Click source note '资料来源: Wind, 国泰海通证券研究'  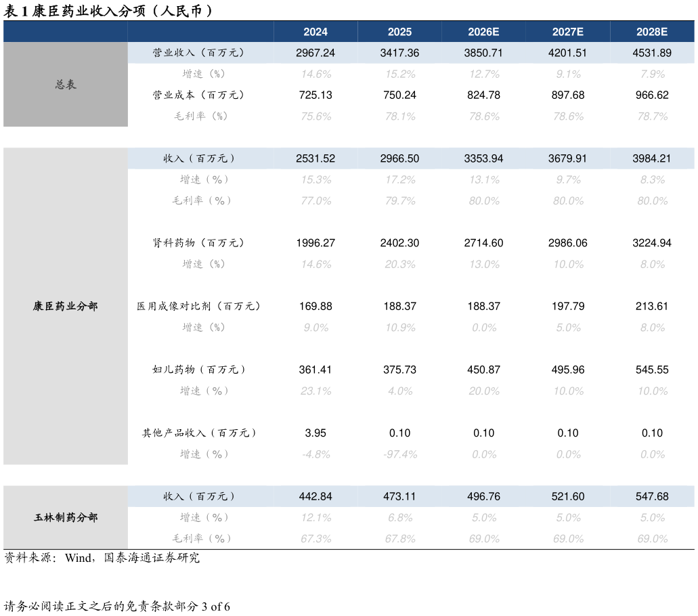tap(102, 558)
